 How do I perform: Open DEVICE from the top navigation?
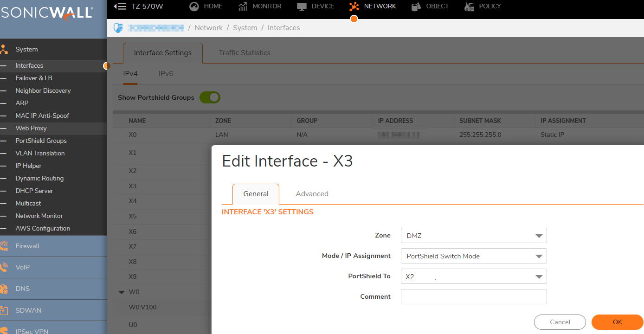316,6
